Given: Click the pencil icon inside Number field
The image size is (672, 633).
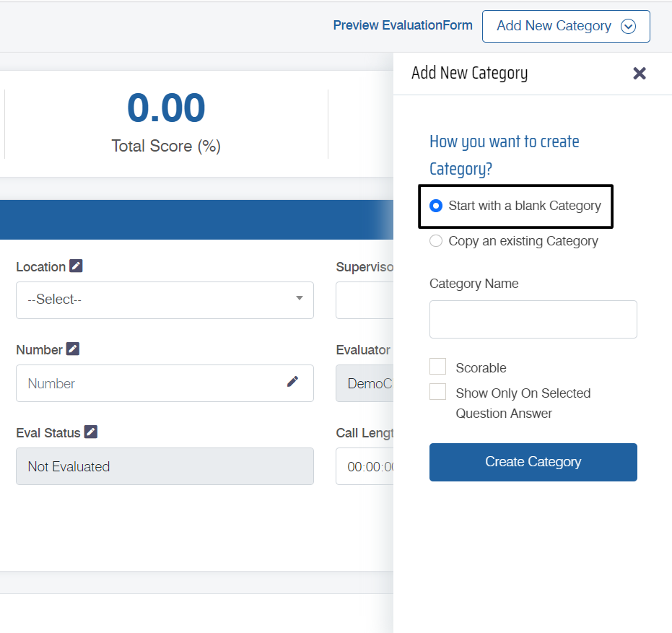Looking at the screenshot, I should 292,382.
